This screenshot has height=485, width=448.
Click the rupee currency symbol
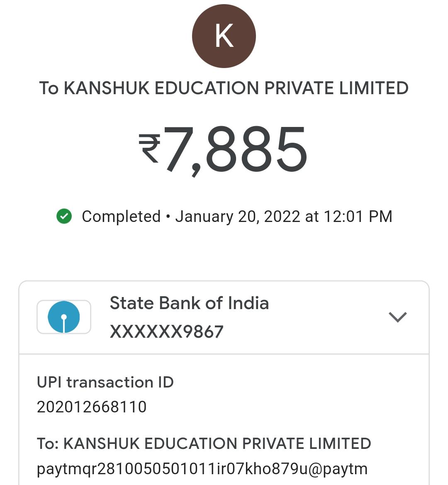pos(149,149)
